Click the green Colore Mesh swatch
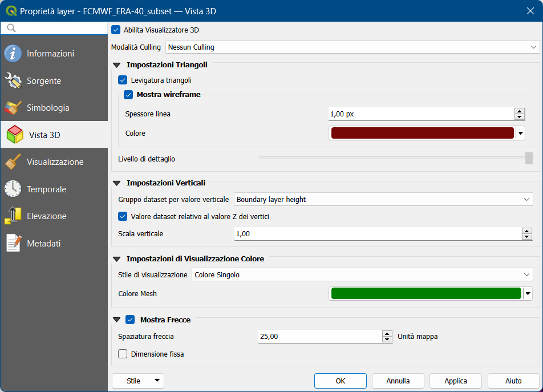 coord(426,293)
